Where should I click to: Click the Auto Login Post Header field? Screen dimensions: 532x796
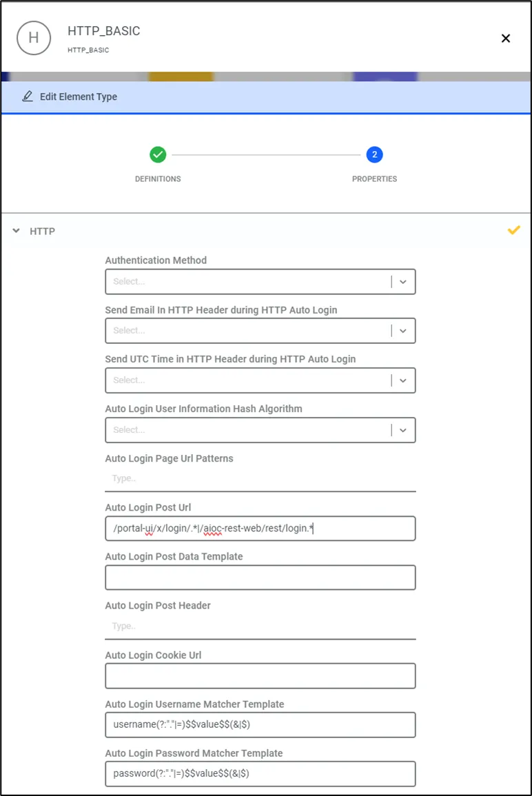(260, 626)
